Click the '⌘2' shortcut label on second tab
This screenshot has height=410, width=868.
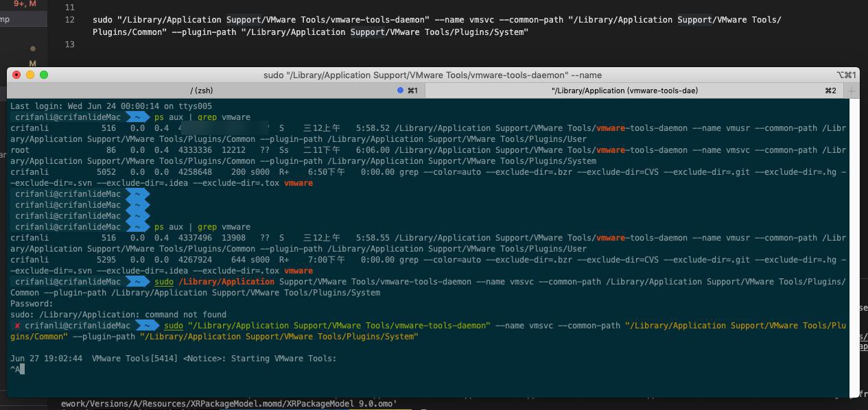pyautogui.click(x=830, y=91)
